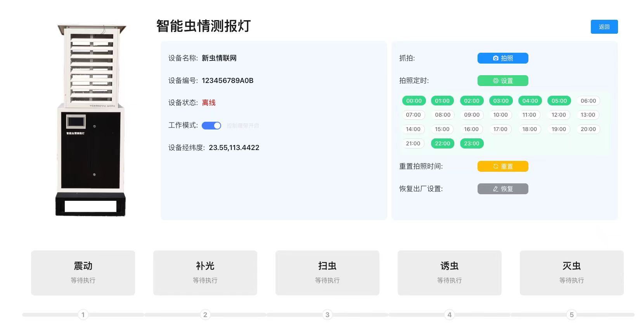
Task: Toggle the 04:00 time slot
Action: point(530,101)
